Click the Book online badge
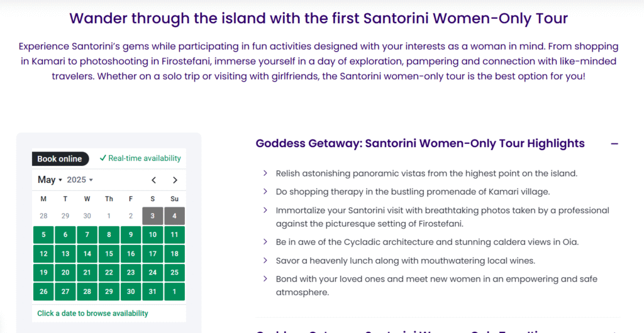This screenshot has height=333, width=644. (60, 159)
